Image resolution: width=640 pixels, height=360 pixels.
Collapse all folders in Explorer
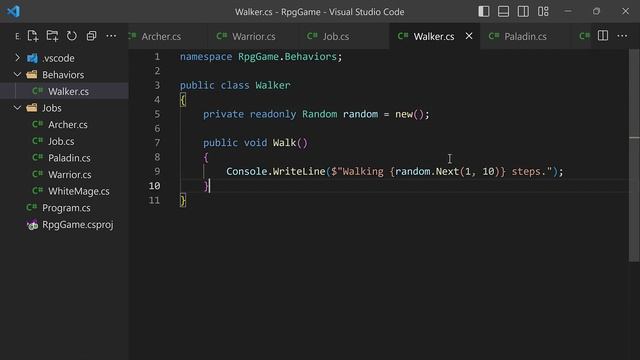pyautogui.click(x=91, y=36)
